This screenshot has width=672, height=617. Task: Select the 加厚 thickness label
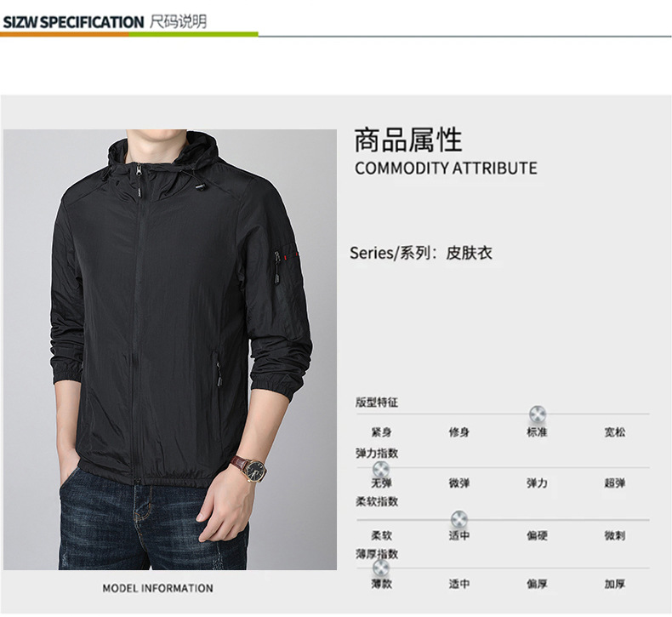point(614,584)
